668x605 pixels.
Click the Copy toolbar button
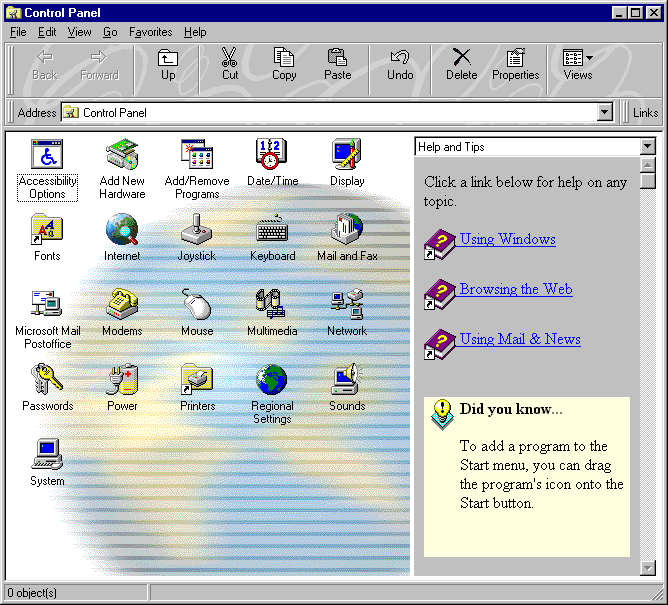tap(284, 65)
